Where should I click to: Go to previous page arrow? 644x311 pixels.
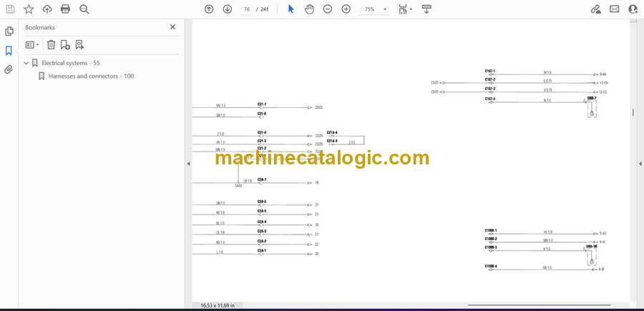[209, 9]
